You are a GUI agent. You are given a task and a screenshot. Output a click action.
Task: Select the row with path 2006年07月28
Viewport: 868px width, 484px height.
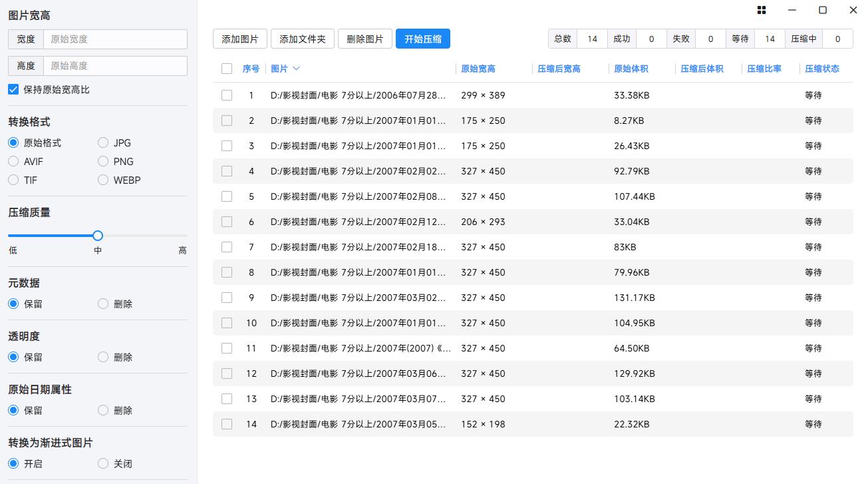(x=533, y=95)
